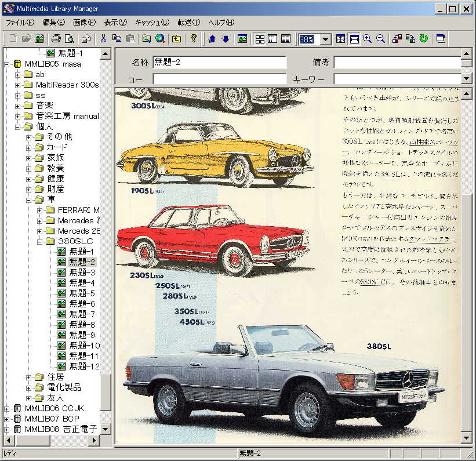Open the キャッシュ(C) menu
The image size is (476, 461).
coord(152,23)
